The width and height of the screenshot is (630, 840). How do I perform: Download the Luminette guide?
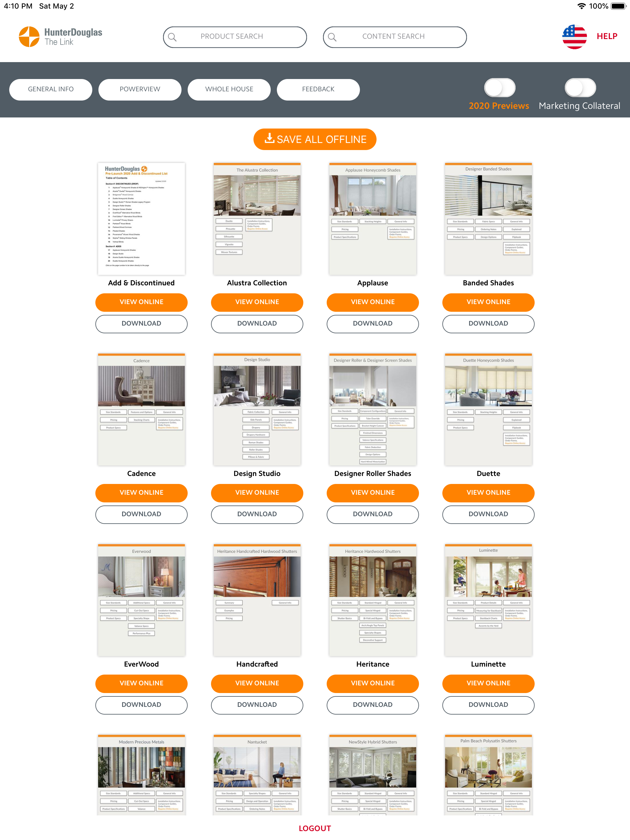(x=488, y=705)
